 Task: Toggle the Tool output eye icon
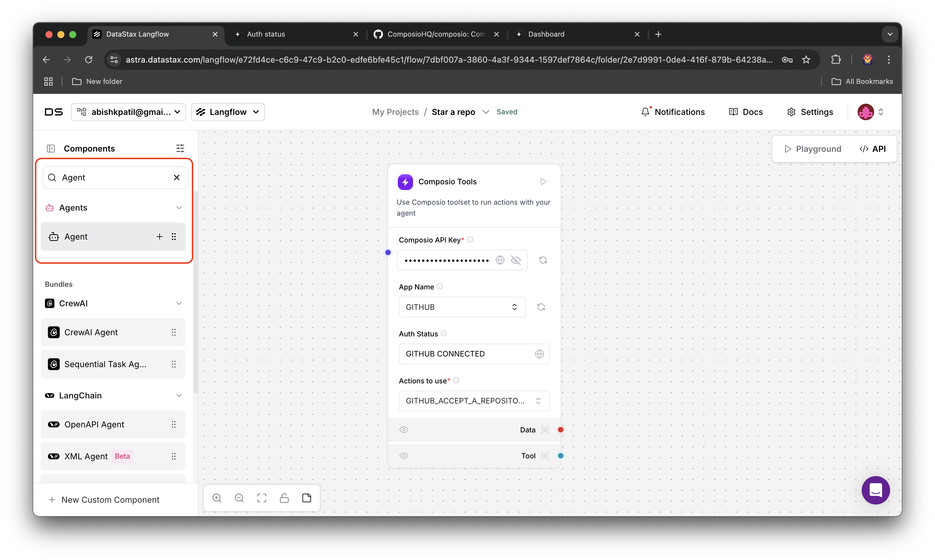[403, 456]
